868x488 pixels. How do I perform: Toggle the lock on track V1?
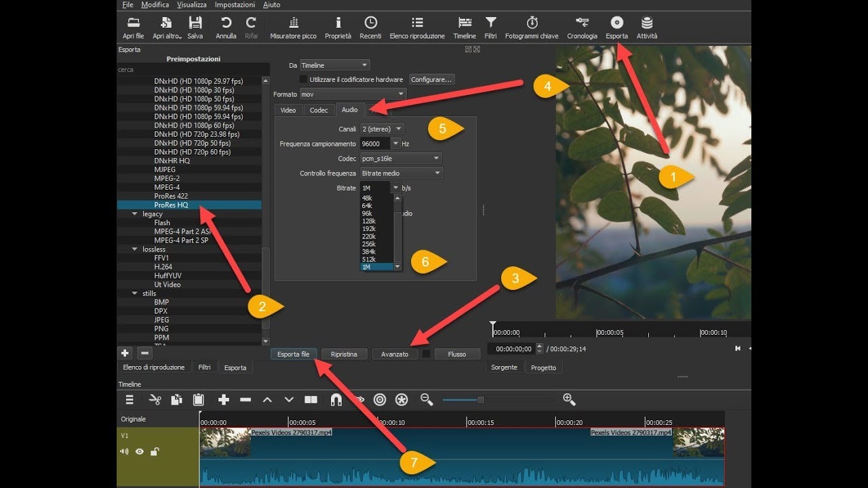155,451
